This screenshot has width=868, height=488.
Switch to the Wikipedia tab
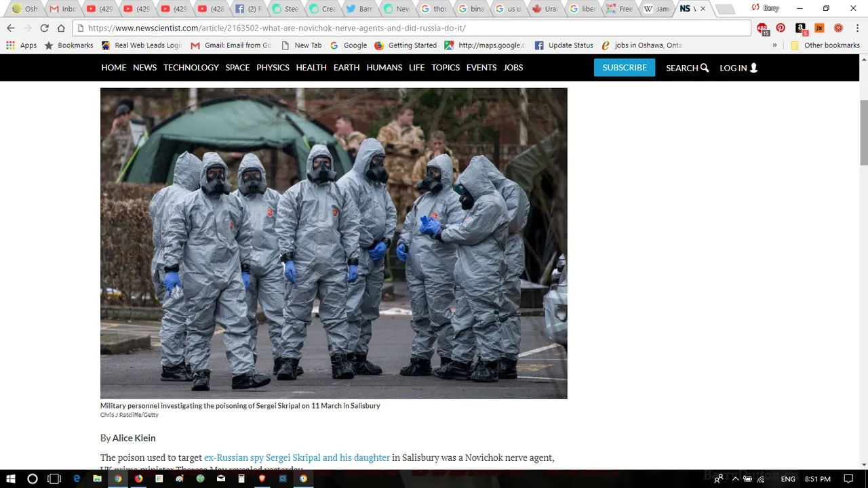(656, 9)
